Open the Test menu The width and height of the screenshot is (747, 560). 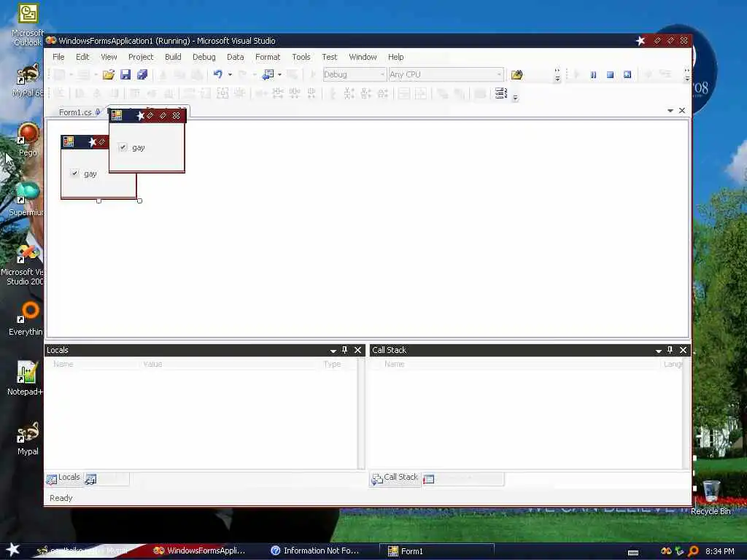coord(329,57)
